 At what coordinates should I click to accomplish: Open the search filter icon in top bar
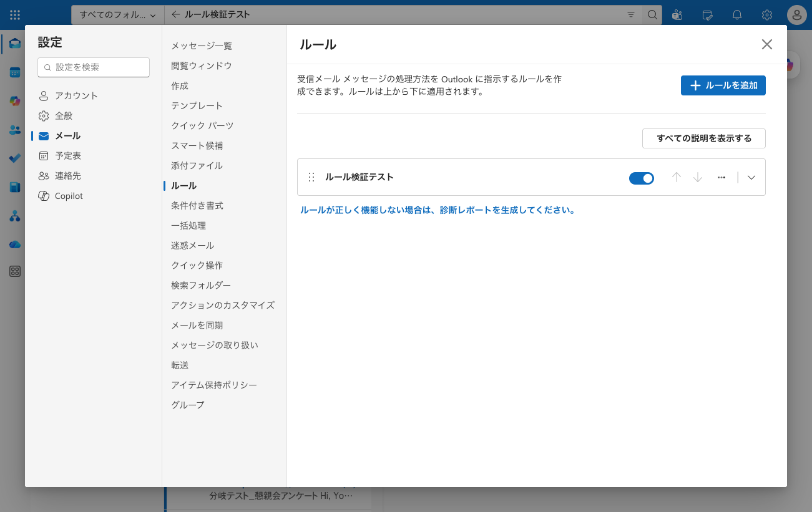pos(631,14)
